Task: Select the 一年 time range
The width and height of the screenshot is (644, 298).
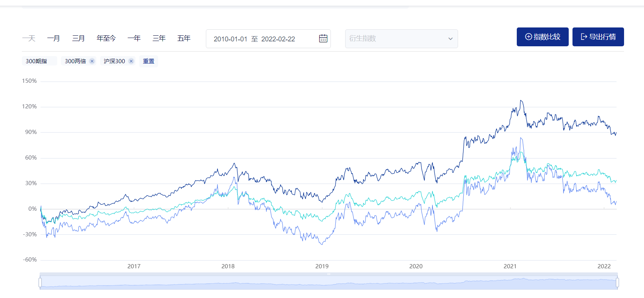Action: coord(134,38)
